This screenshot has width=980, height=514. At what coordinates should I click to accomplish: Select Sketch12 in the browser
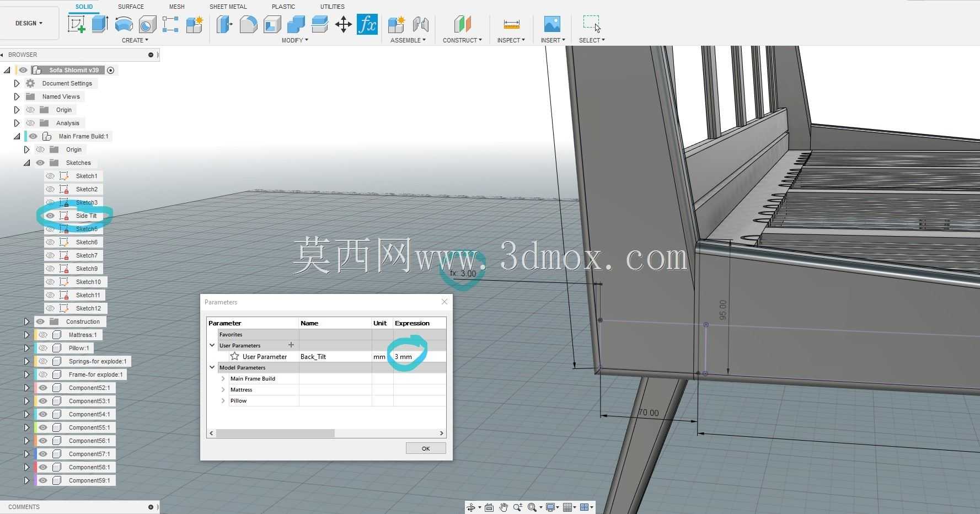tap(88, 308)
